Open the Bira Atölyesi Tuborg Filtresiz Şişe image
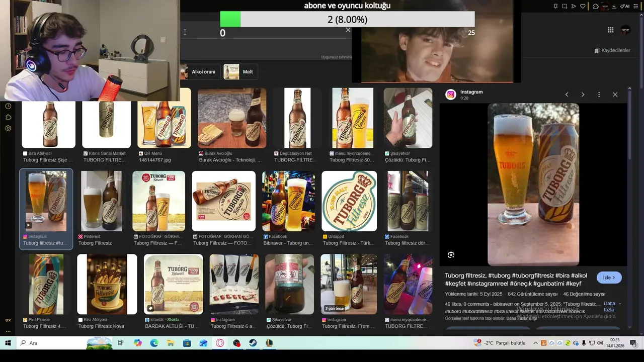The width and height of the screenshot is (644, 362). coord(49,125)
